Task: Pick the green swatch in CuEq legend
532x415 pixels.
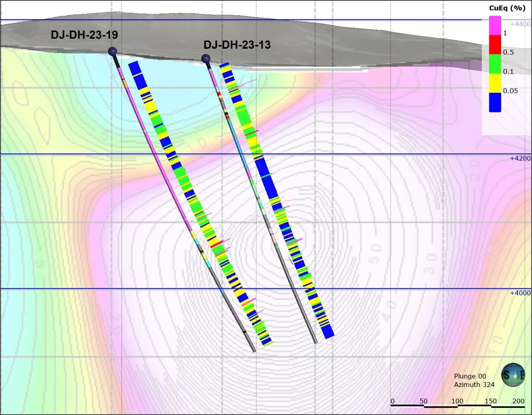Action: [x=495, y=64]
